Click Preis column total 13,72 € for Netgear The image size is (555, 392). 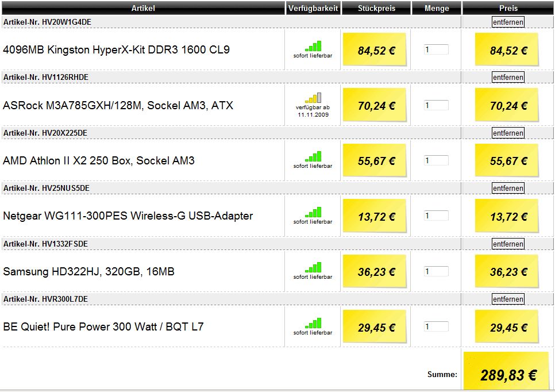click(507, 216)
